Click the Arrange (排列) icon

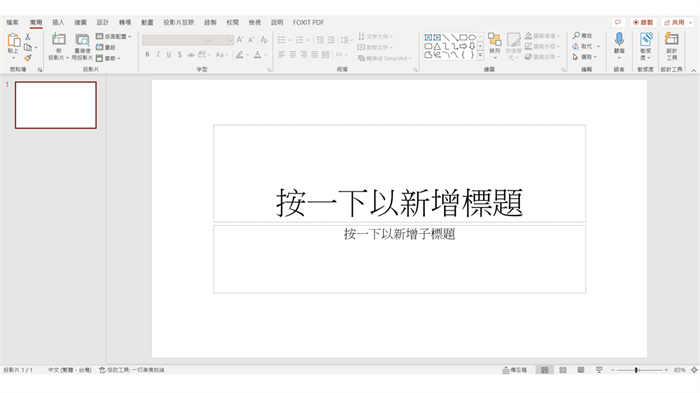[494, 40]
